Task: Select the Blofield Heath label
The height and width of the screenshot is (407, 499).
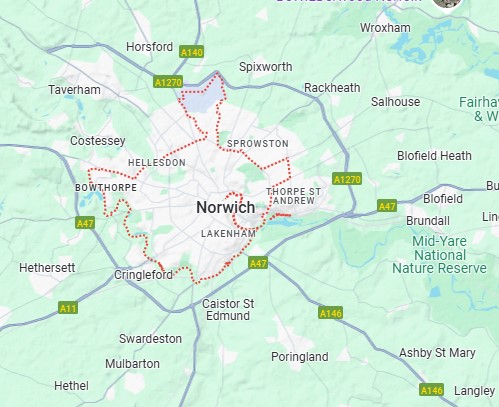Action: click(x=434, y=156)
